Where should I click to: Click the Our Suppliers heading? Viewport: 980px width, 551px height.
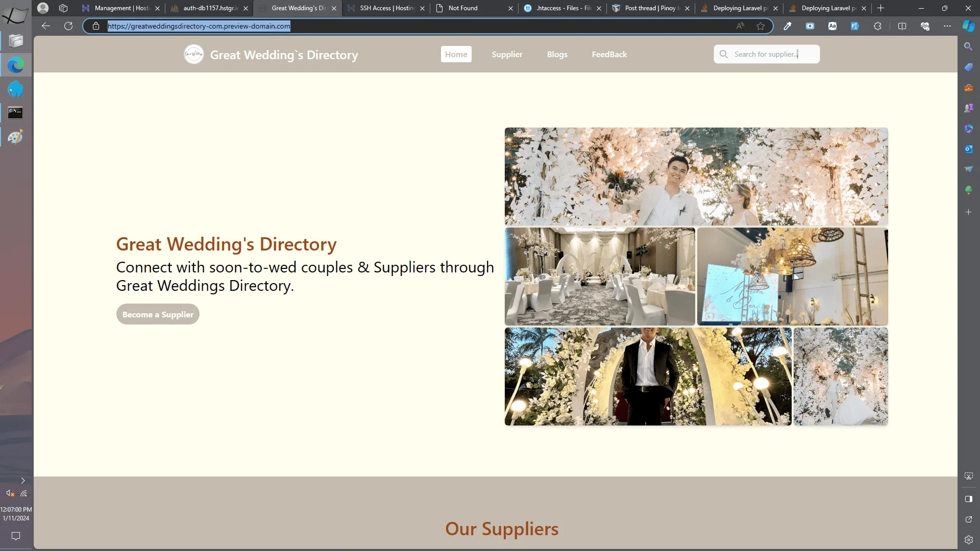point(502,529)
